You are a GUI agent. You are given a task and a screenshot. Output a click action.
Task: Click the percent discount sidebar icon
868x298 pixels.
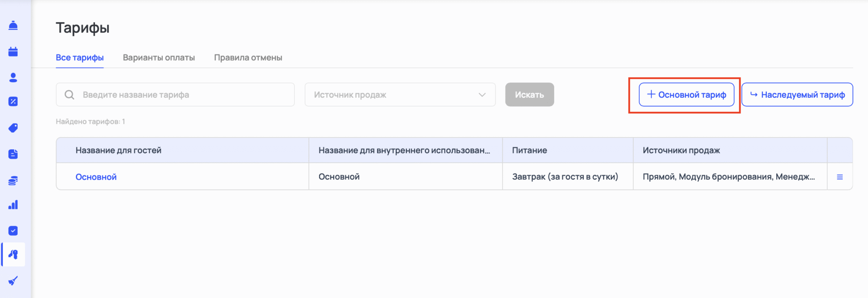(x=13, y=102)
